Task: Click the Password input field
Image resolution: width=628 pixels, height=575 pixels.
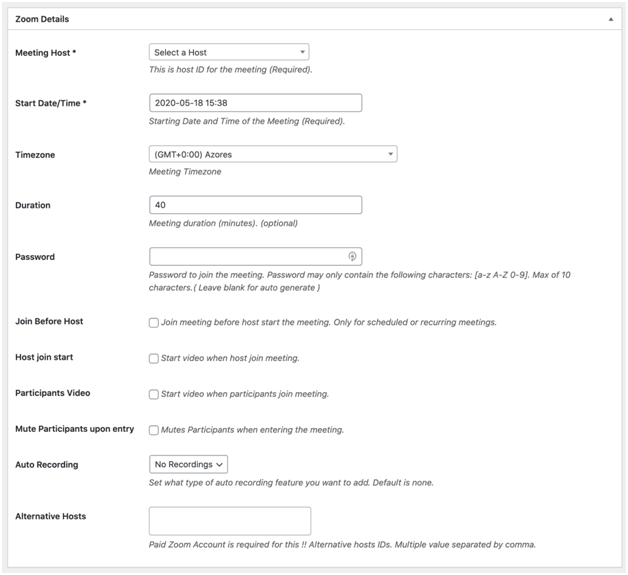Action: [256, 256]
